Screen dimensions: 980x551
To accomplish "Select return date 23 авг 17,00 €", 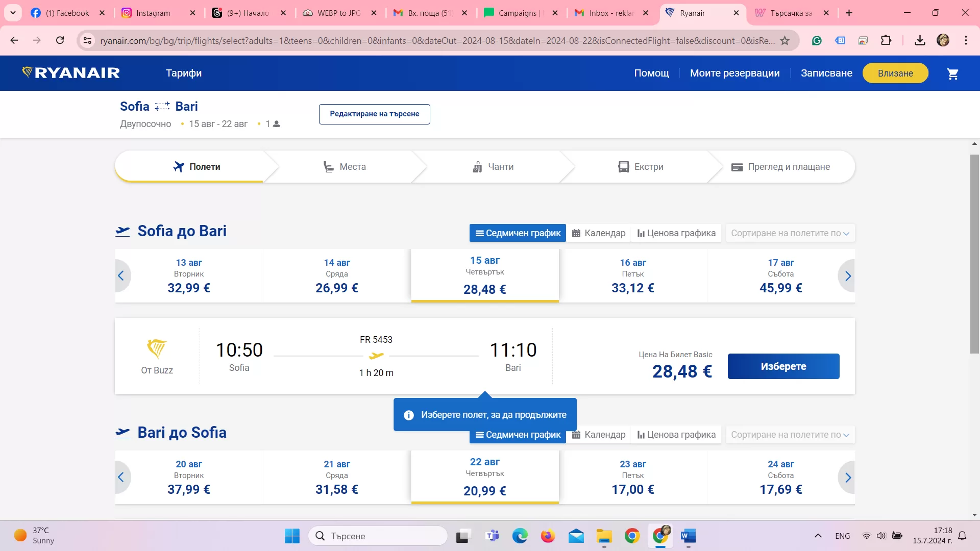I will coord(633,478).
